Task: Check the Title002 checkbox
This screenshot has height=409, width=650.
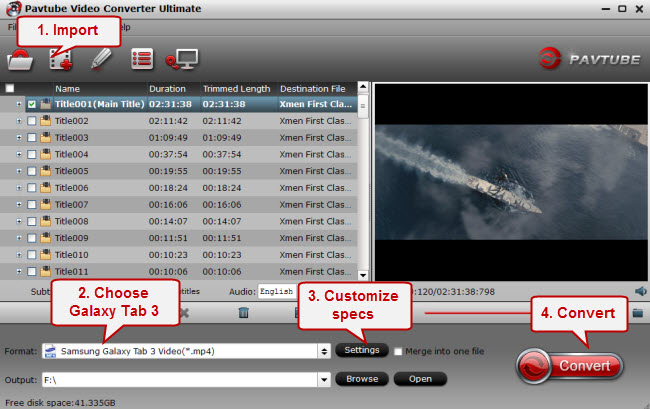Action: [x=32, y=121]
